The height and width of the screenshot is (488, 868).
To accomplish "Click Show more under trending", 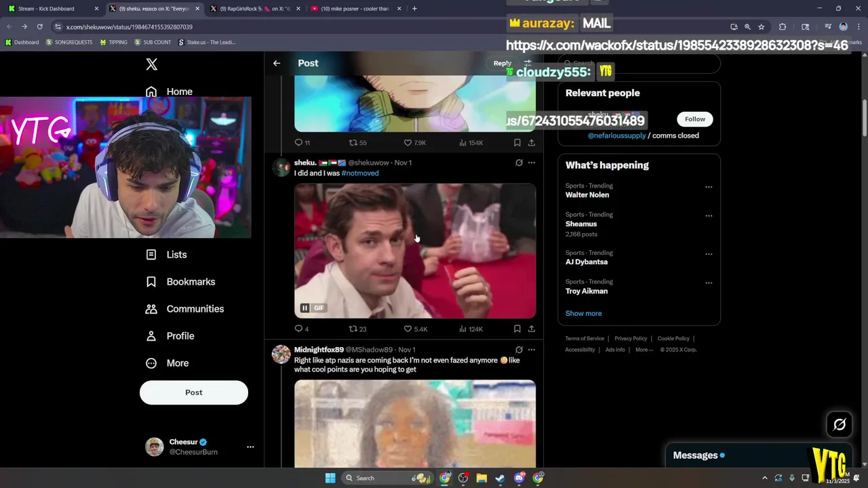I will pos(583,313).
